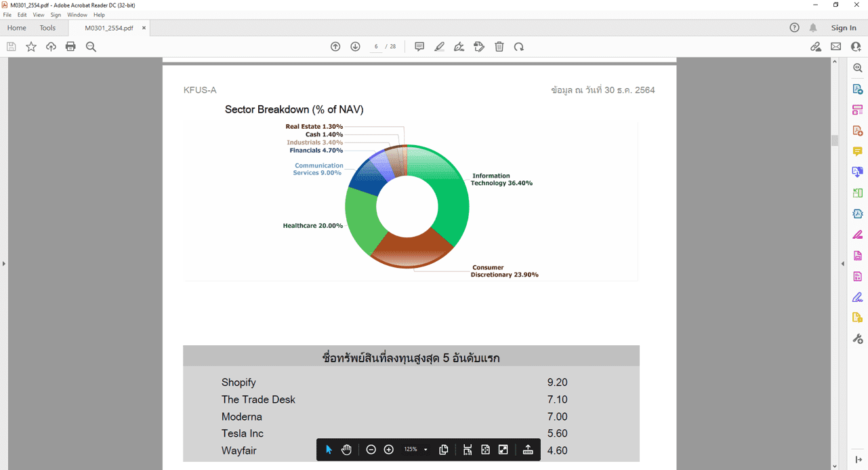Open the 125% zoom level dropdown
Screen dimensions: 868x470
click(x=426, y=450)
